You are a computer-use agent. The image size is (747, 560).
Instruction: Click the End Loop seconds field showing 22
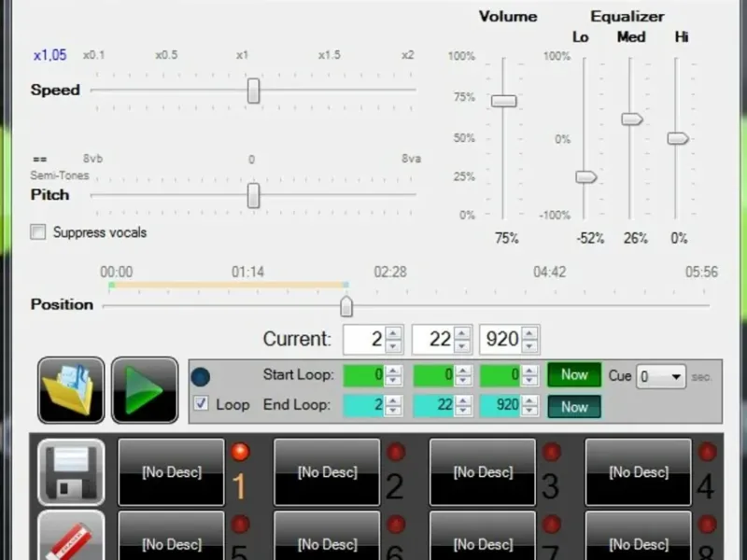(x=433, y=406)
